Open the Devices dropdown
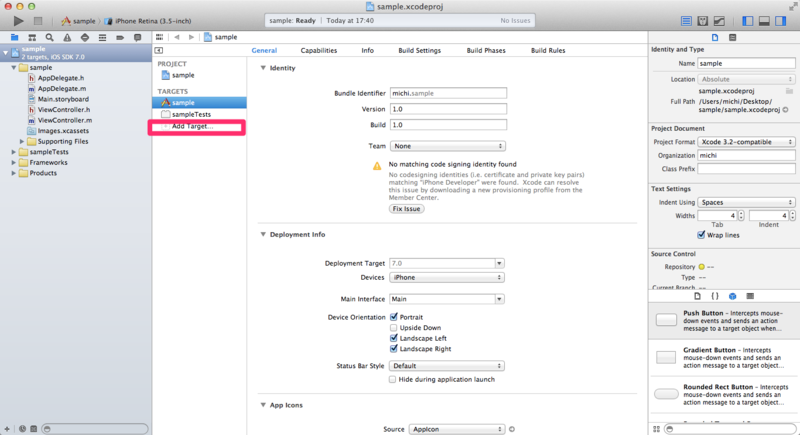Screen dimensions: 800x435 coord(447,277)
